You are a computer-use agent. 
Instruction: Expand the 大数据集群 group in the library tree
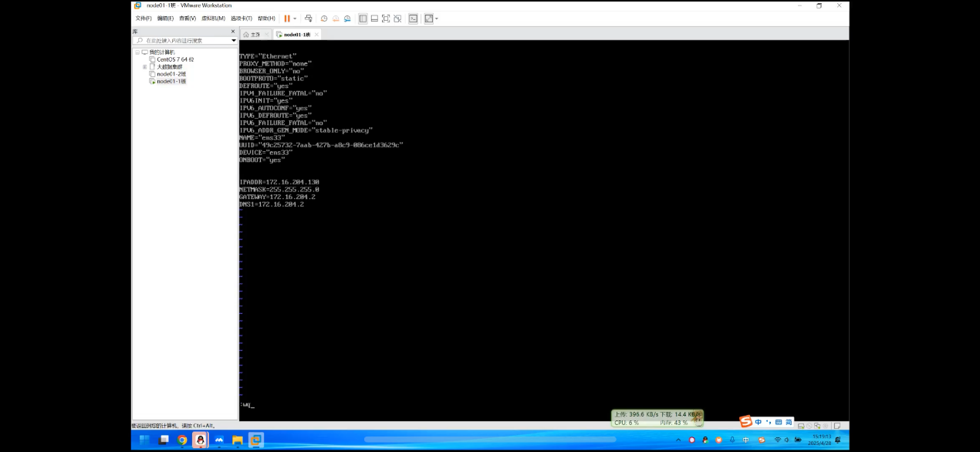(x=144, y=67)
